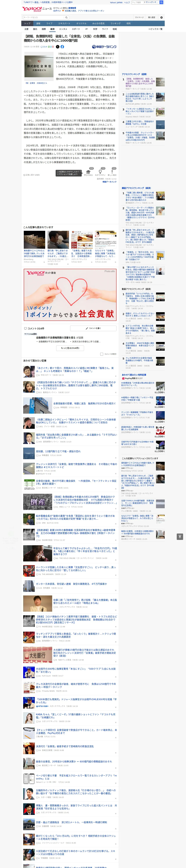Click the 倒産 thumbnail for 負債総額1259億円 article

coord(38,502)
